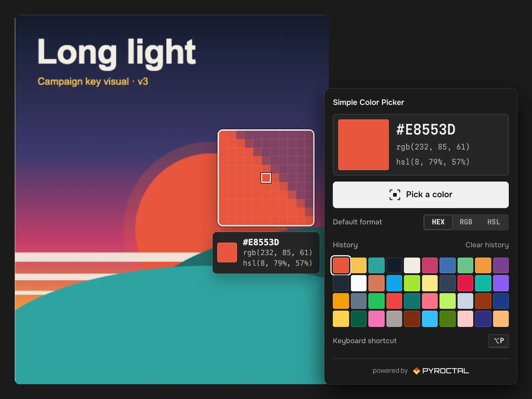Choose the dark forest green history swatch

[358, 319]
